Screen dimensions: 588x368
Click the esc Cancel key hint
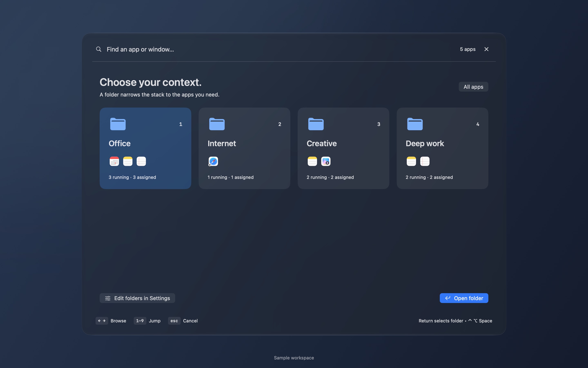coord(183,321)
